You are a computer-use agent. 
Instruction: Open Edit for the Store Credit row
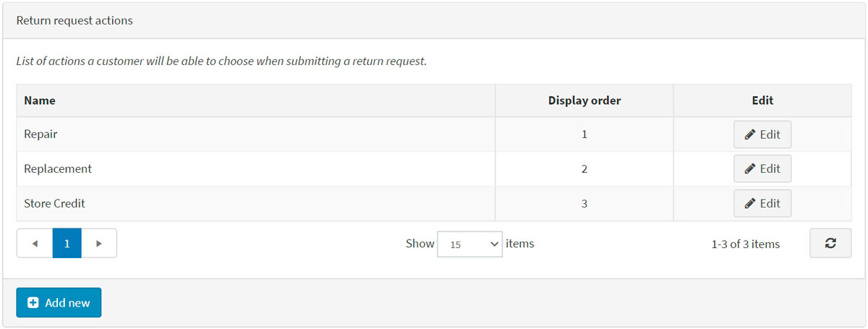coord(762,203)
